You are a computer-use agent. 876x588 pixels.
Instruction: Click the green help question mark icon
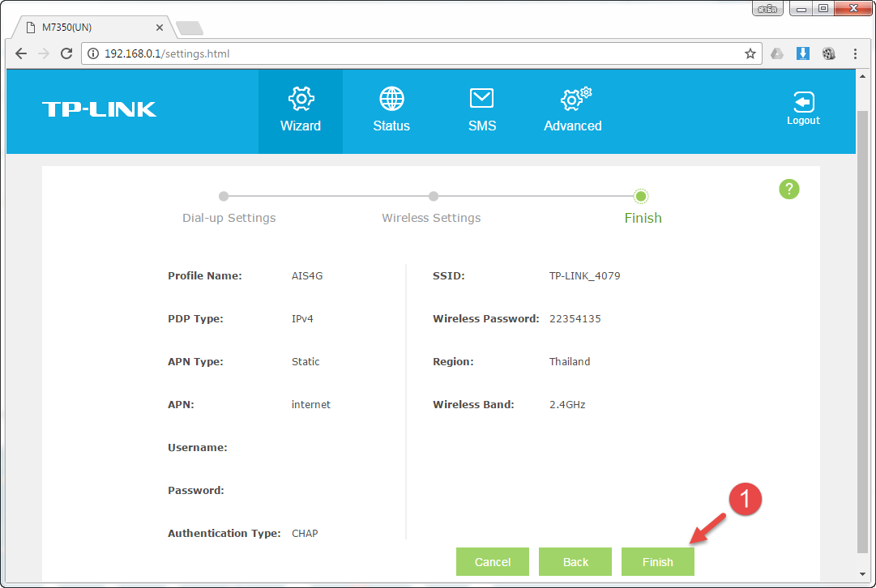pyautogui.click(x=788, y=190)
